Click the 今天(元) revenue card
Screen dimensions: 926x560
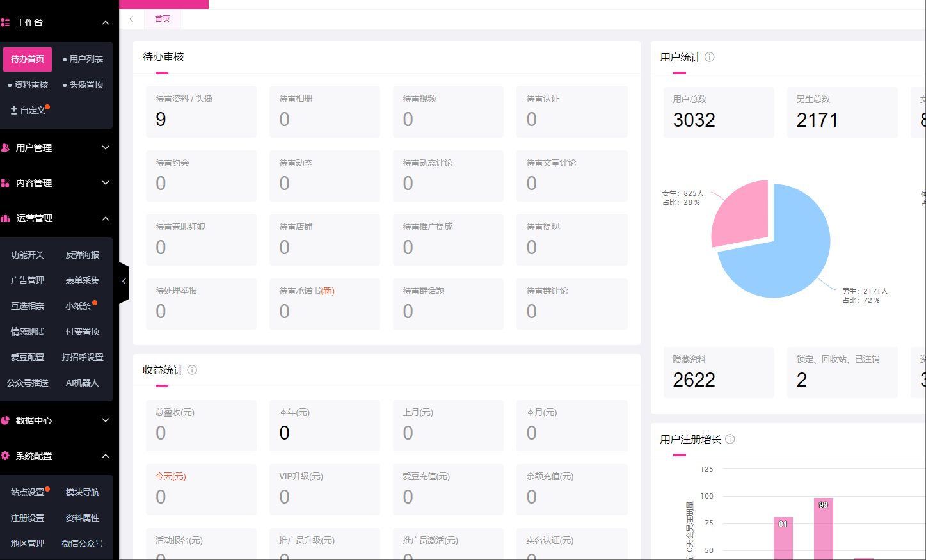[201, 490]
